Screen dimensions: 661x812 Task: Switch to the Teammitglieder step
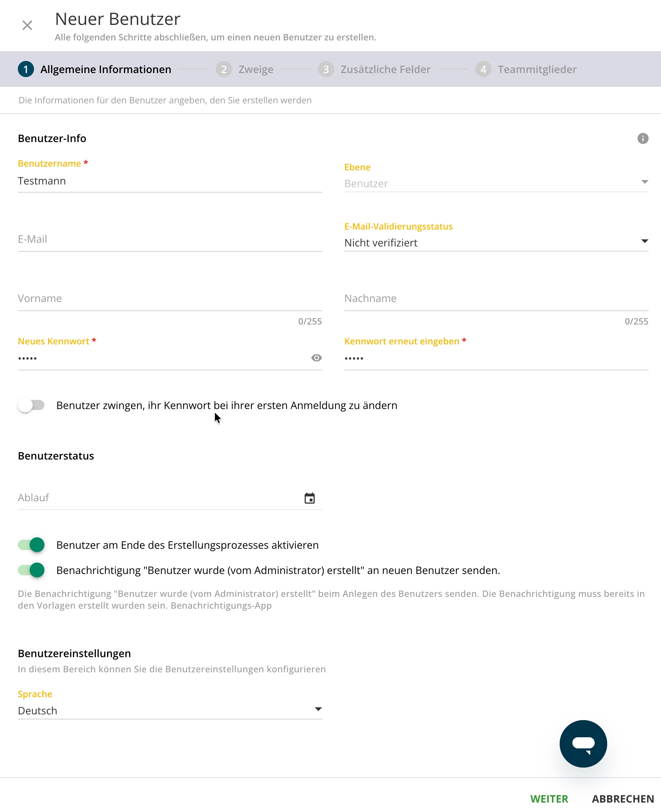point(537,69)
